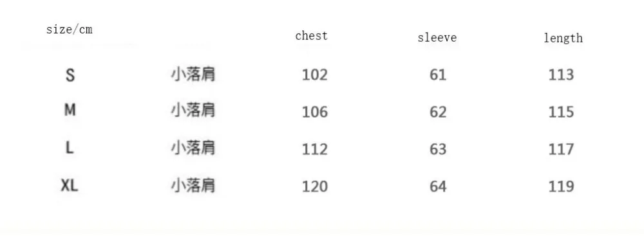Click the size/cm header label
The image size is (644, 236).
click(70, 30)
